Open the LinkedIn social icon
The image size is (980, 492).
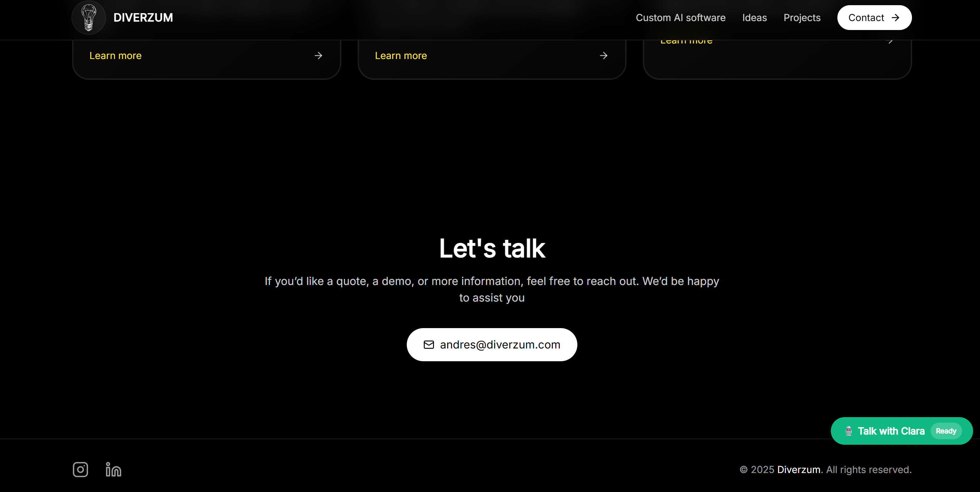(113, 470)
